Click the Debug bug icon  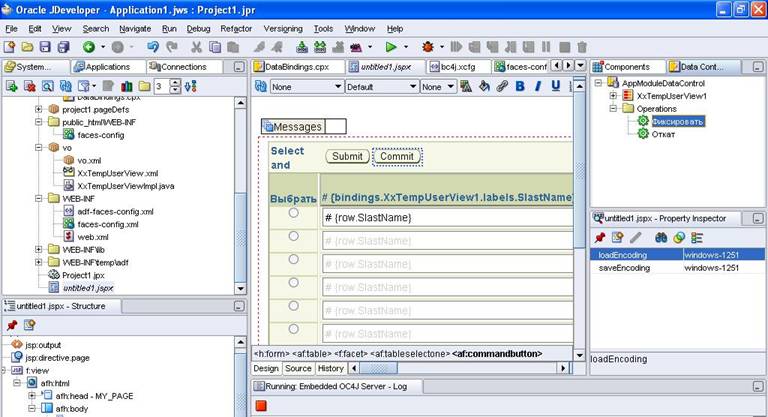pyautogui.click(x=428, y=47)
